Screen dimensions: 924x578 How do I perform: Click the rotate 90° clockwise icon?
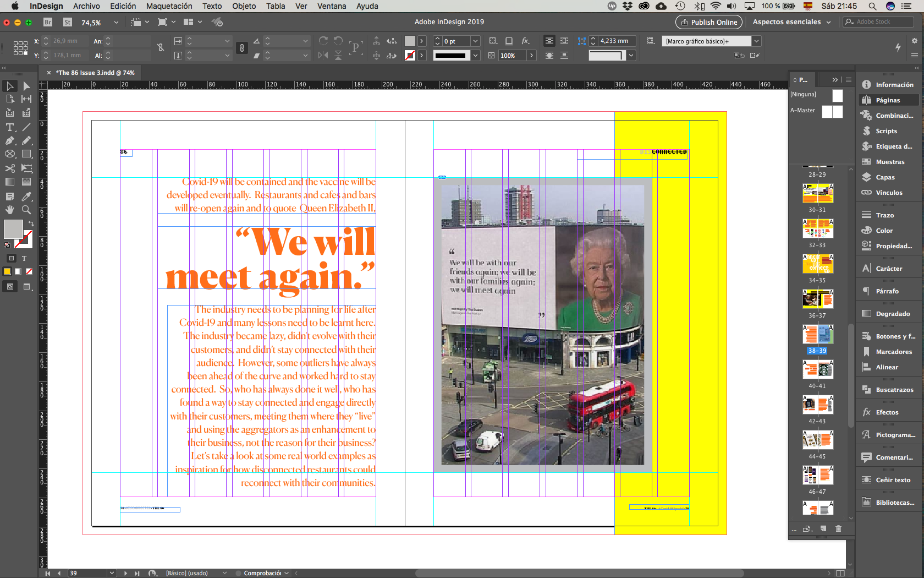[x=323, y=41]
